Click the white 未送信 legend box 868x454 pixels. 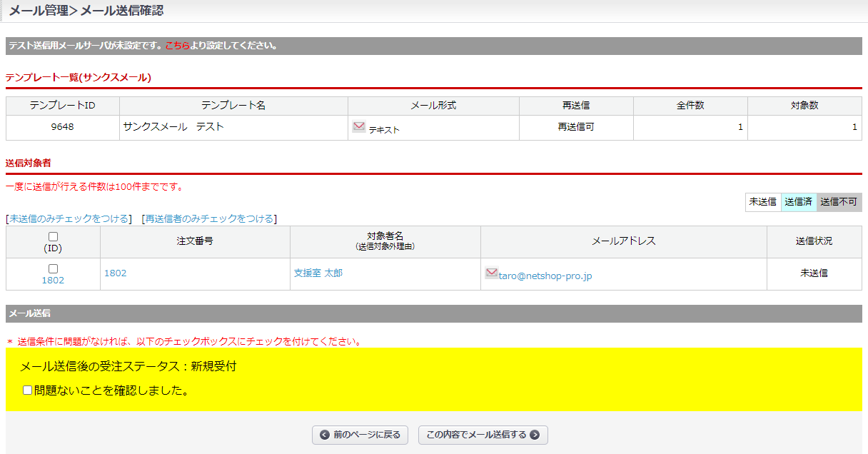coord(762,202)
